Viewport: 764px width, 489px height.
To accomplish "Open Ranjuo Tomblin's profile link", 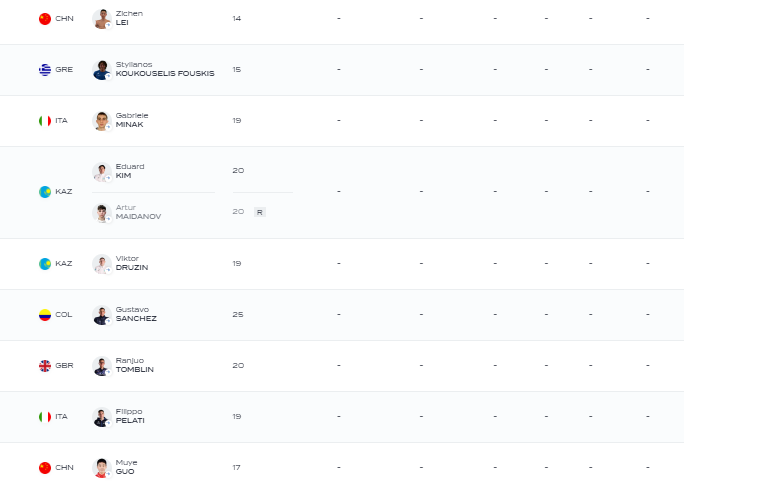I will coord(134,366).
